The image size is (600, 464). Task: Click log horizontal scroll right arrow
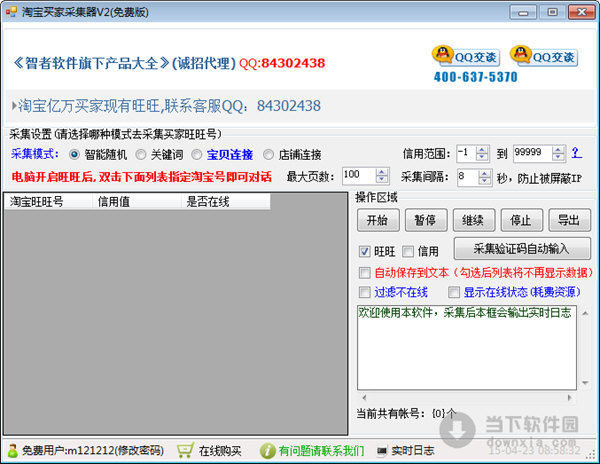point(569,397)
